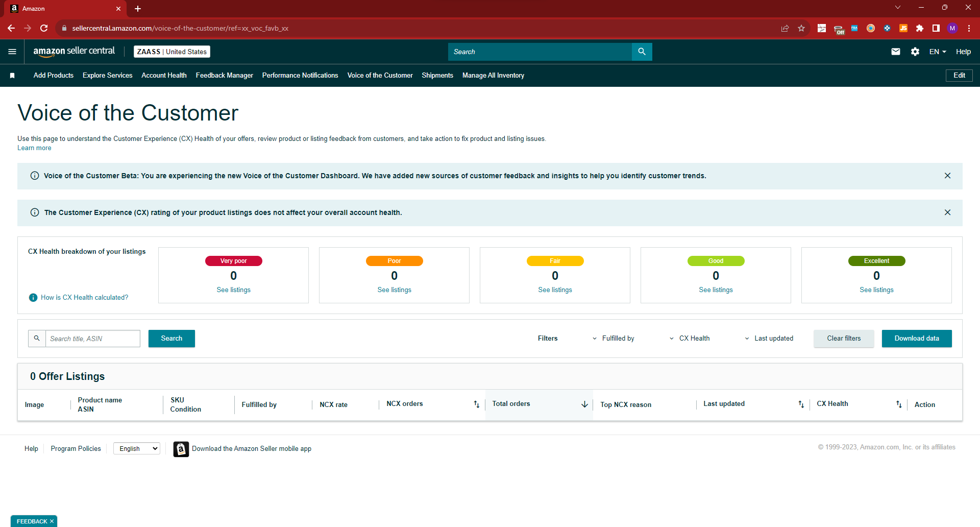Click the Amazon Seller Central logo
Image resolution: width=980 pixels, height=527 pixels.
point(74,52)
